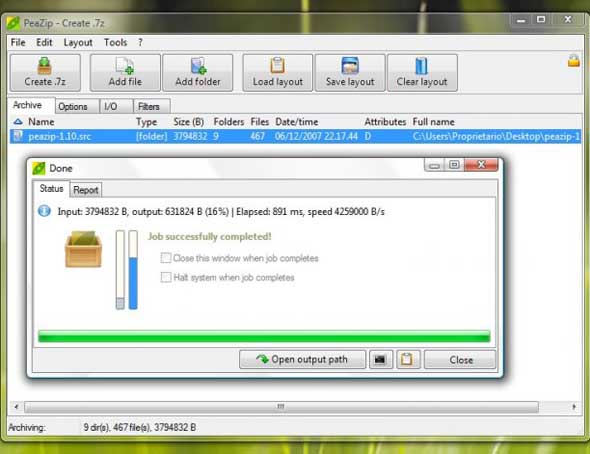Sort the list by Date/time column header

point(297,122)
